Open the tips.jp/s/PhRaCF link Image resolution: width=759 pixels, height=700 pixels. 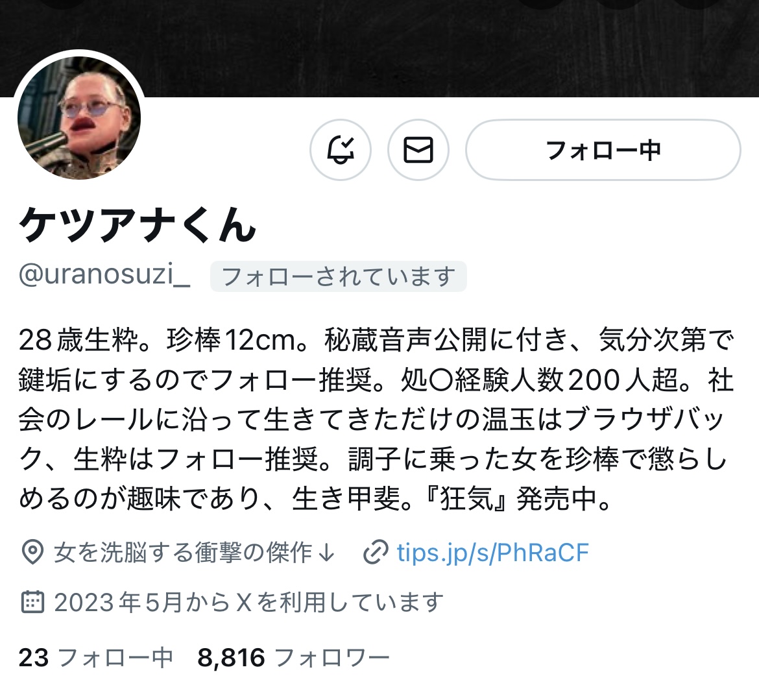click(493, 552)
